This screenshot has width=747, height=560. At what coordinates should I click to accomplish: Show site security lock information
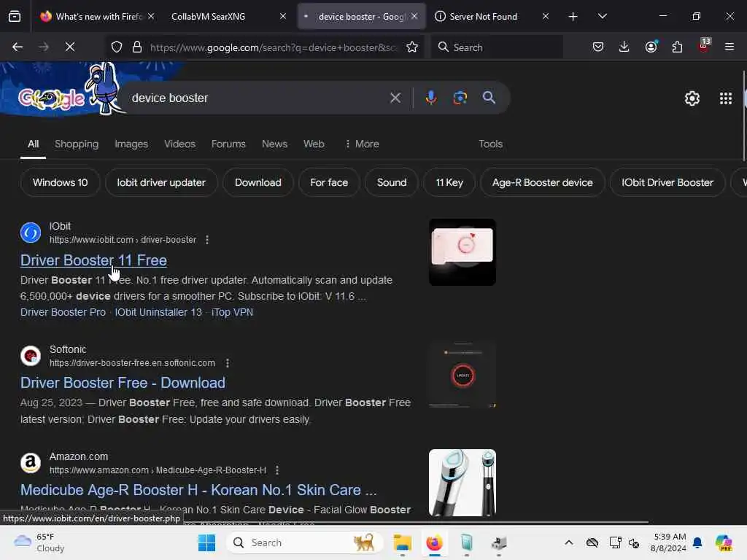(137, 47)
